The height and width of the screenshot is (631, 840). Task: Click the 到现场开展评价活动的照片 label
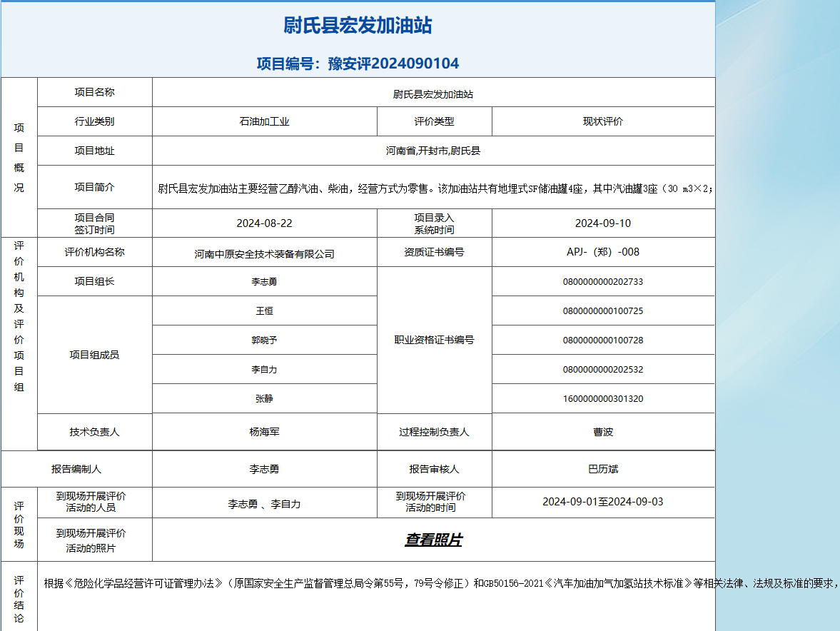coord(91,540)
